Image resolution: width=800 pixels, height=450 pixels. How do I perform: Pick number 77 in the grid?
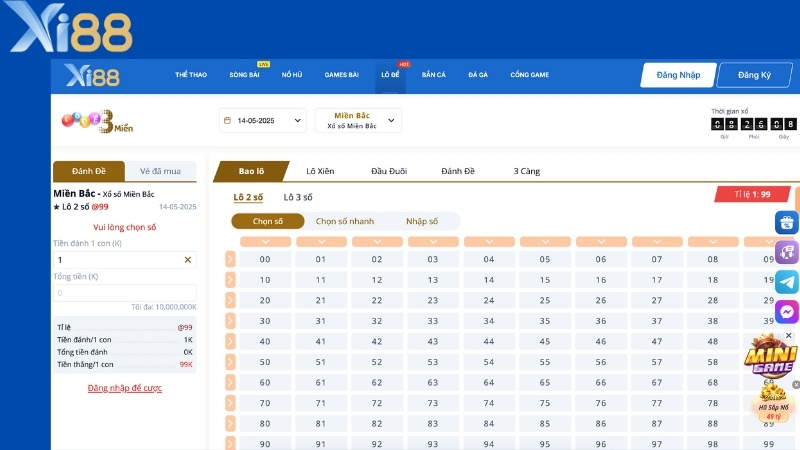657,403
